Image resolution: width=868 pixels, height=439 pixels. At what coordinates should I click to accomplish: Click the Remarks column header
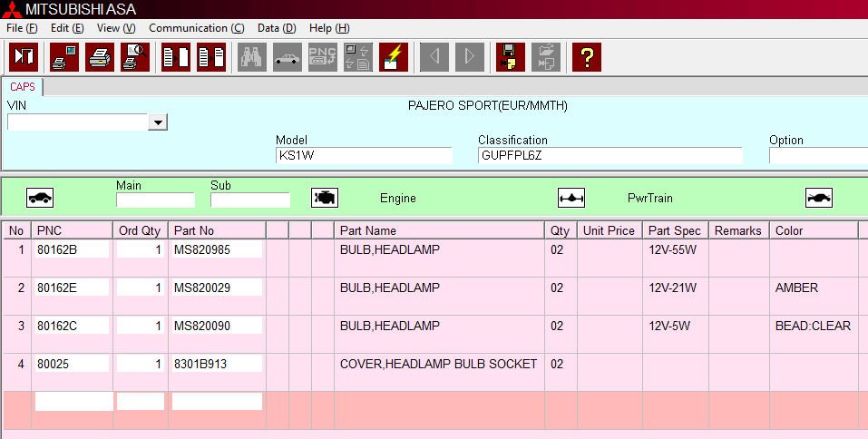[x=739, y=231]
